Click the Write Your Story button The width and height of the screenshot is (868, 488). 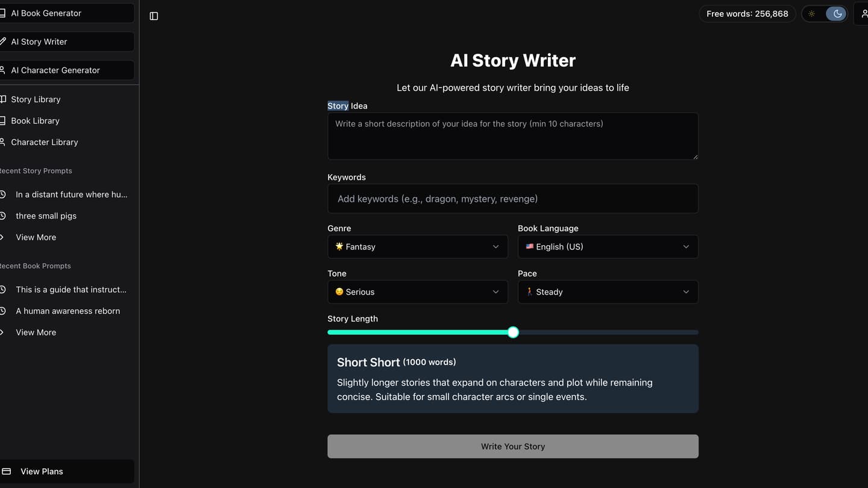point(512,446)
